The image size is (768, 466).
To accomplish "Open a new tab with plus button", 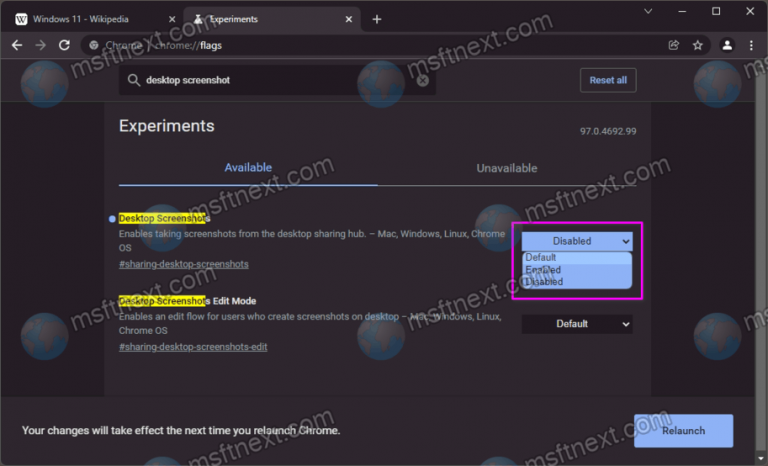I will click(377, 19).
